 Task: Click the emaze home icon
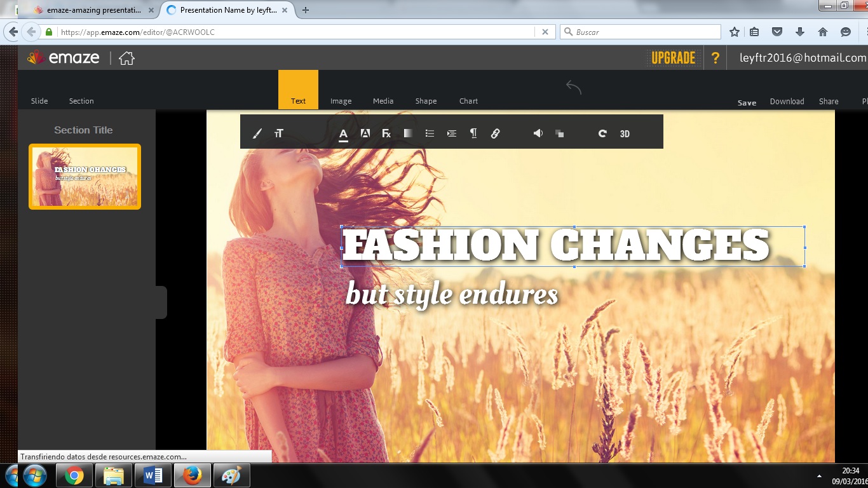click(x=126, y=58)
